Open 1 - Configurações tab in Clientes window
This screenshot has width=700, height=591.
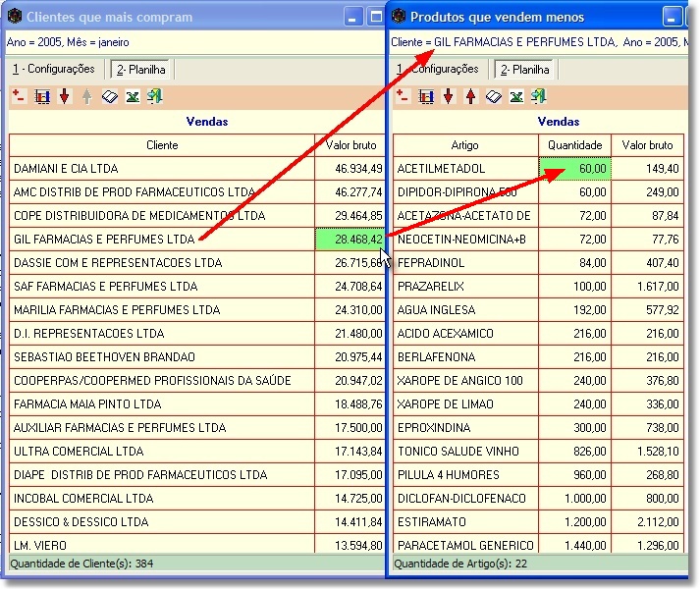pyautogui.click(x=54, y=69)
